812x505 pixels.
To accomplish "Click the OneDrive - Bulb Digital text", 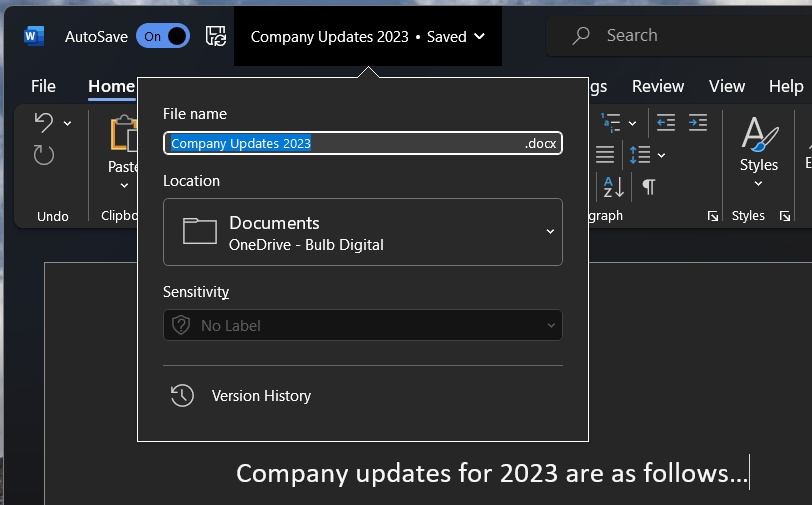I will click(306, 245).
